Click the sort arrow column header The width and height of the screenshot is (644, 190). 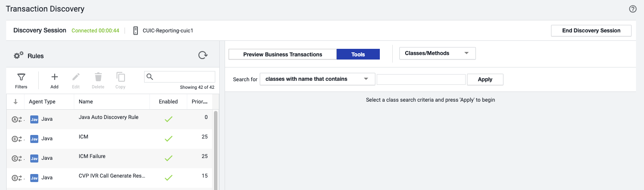coord(16,102)
